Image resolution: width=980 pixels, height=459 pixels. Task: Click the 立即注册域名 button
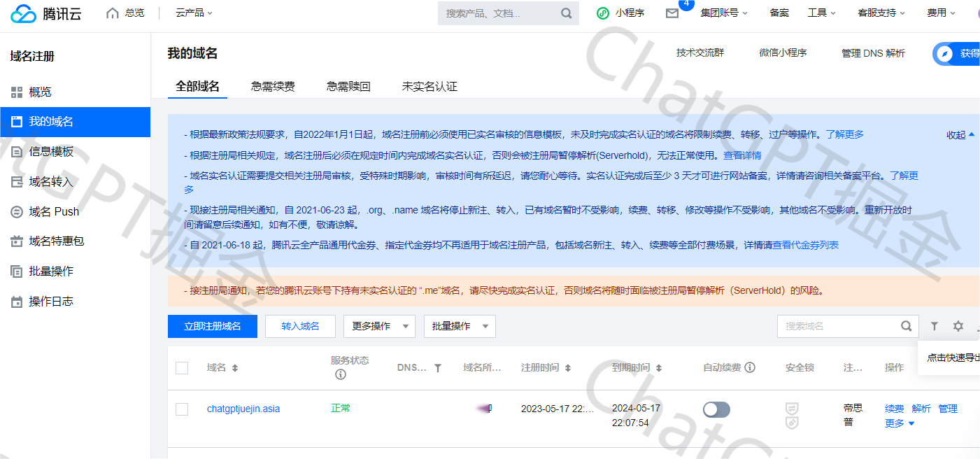(x=213, y=327)
